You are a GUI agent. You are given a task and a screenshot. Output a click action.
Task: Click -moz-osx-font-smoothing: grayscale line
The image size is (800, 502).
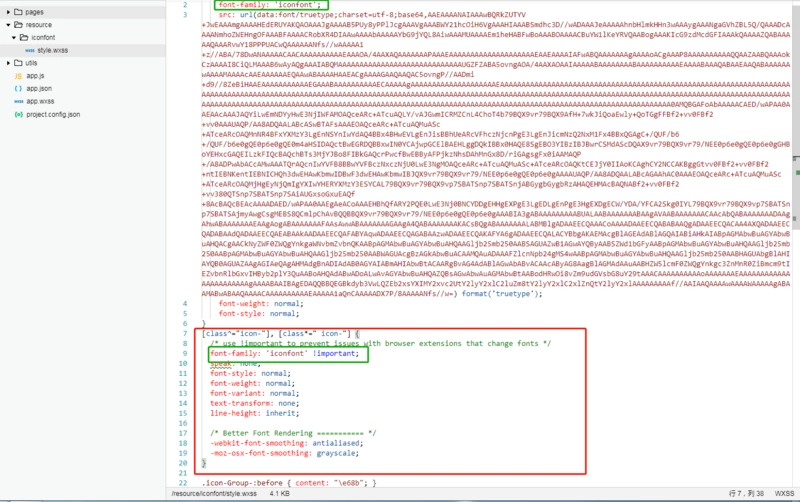pyautogui.click(x=285, y=453)
